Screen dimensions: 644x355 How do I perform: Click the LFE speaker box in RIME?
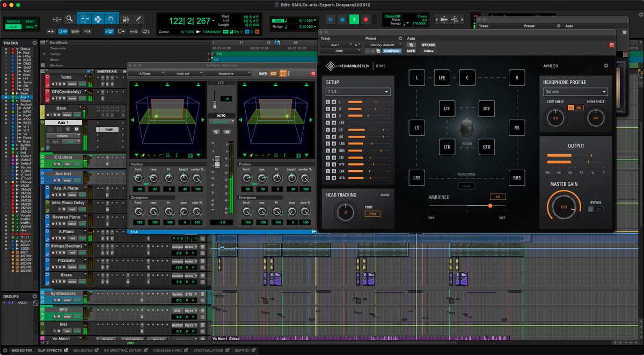coord(442,78)
